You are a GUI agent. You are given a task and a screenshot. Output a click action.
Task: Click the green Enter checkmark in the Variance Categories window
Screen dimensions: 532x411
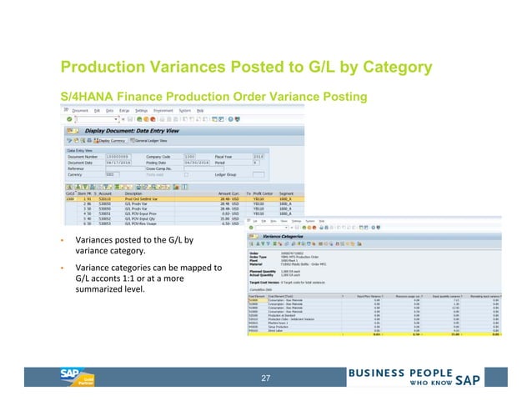click(x=251, y=228)
